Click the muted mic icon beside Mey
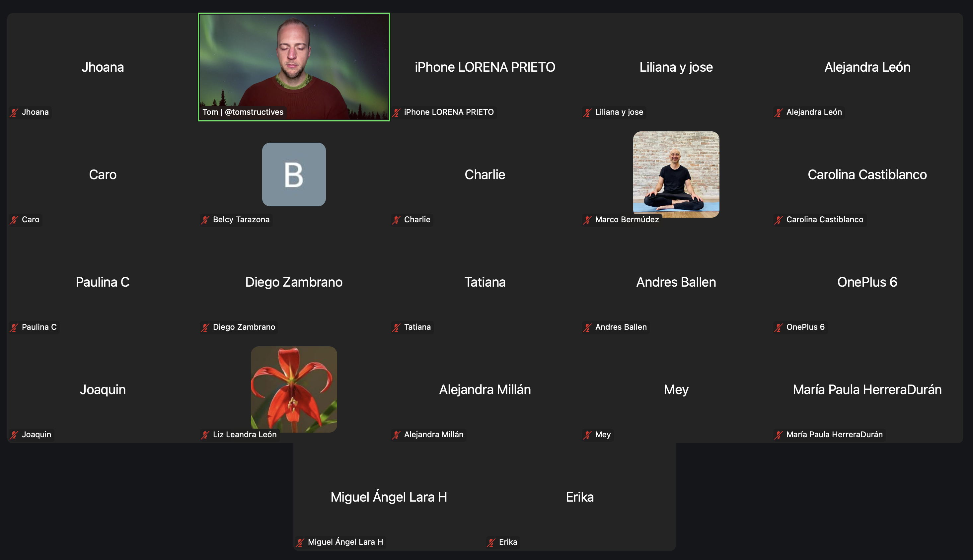This screenshot has height=560, width=973. (x=587, y=435)
